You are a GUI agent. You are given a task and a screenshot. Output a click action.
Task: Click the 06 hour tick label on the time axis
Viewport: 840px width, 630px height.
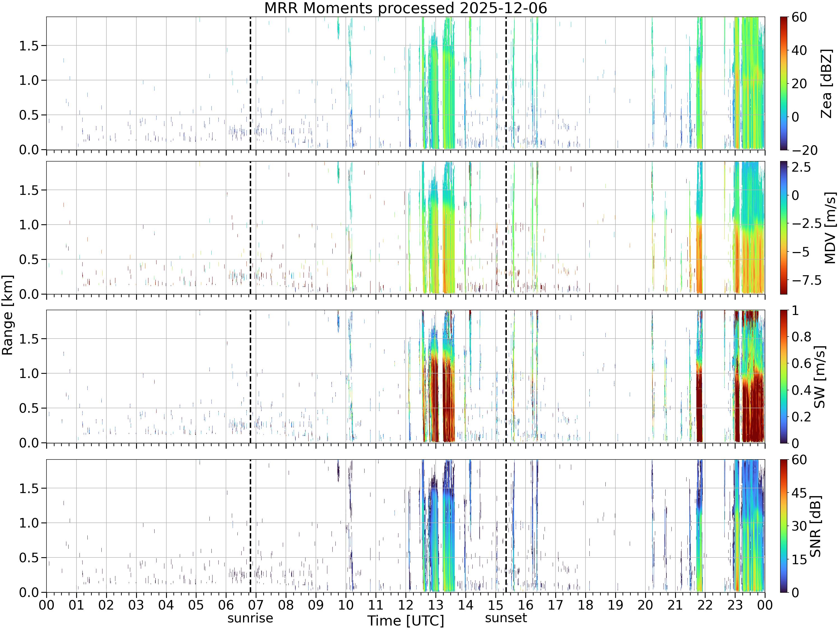pyautogui.click(x=226, y=605)
